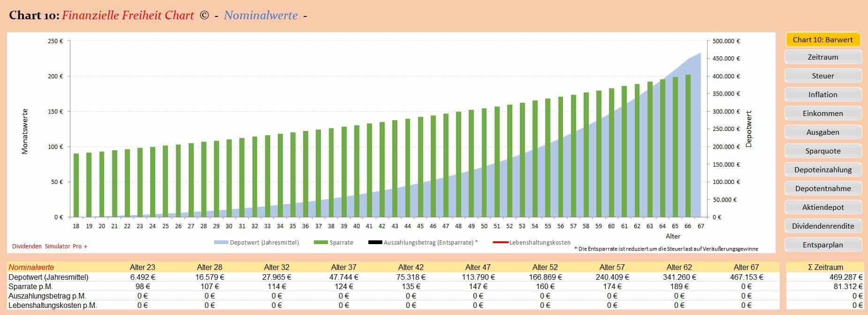Open the Inflation settings button
868x315 pixels.
click(x=822, y=95)
